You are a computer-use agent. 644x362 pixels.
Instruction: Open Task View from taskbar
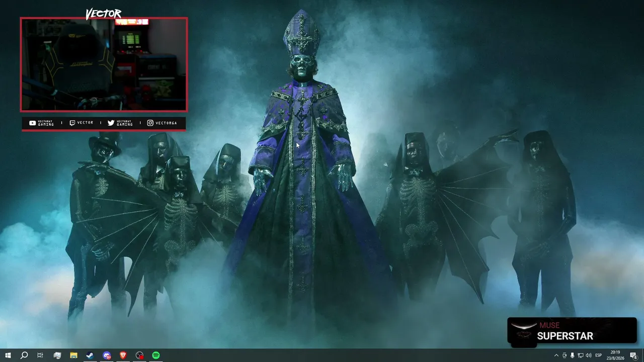(x=40, y=355)
